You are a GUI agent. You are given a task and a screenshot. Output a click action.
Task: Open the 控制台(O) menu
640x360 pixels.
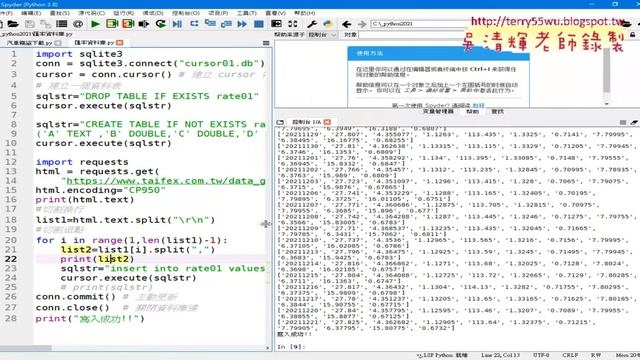pyautogui.click(x=186, y=13)
